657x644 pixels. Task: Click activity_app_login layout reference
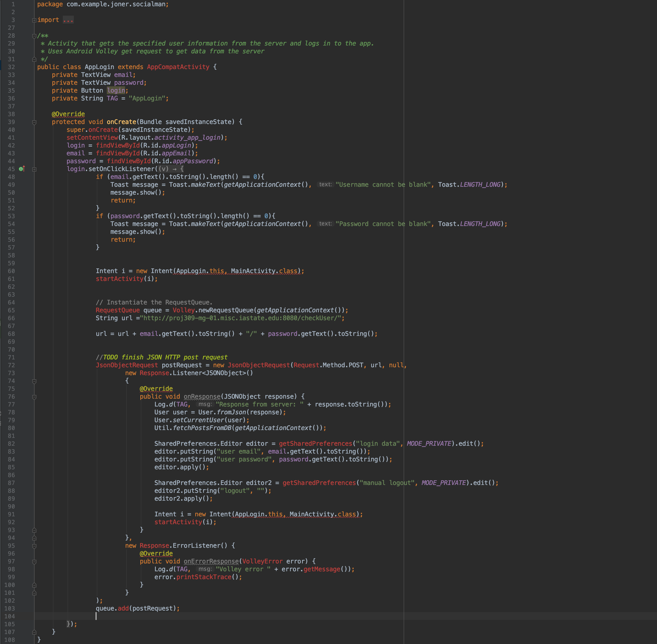[x=187, y=138]
